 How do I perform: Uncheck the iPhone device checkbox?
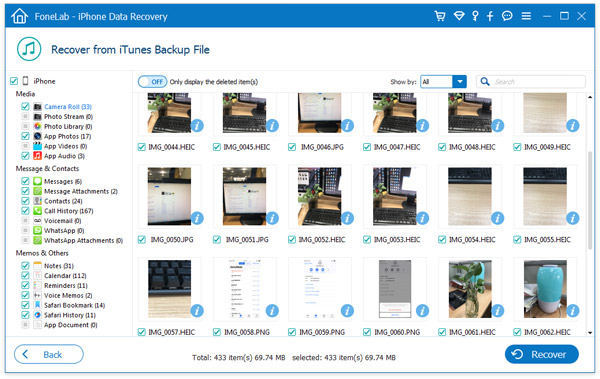[x=14, y=81]
